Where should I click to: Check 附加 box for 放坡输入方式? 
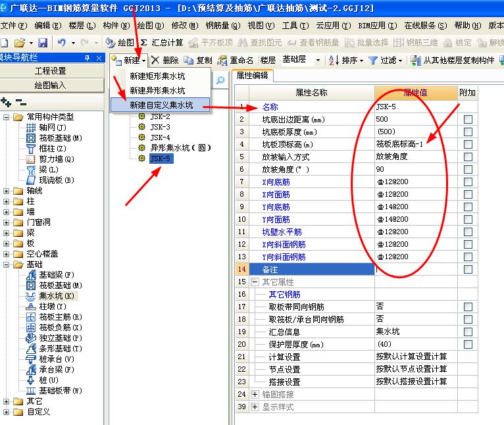[468, 157]
